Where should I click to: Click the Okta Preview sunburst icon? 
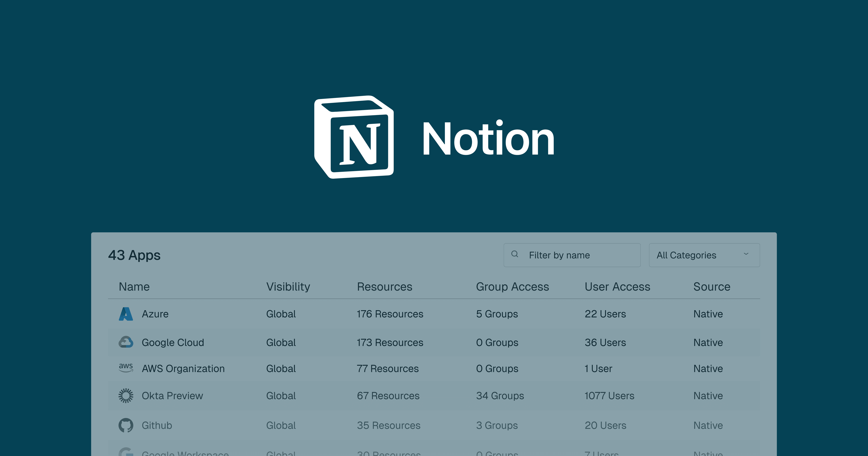126,395
